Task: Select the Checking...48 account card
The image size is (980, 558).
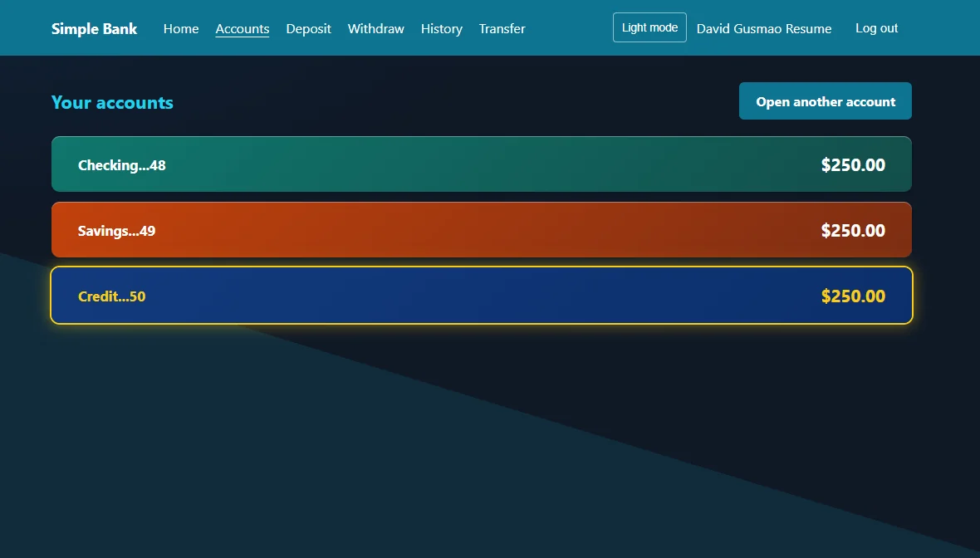Action: pyautogui.click(x=481, y=164)
